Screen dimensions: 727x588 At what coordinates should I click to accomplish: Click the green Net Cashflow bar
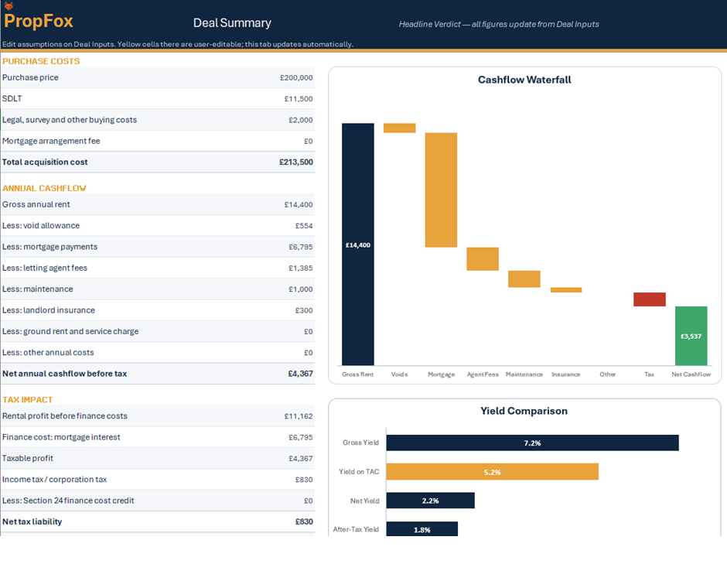pyautogui.click(x=691, y=337)
